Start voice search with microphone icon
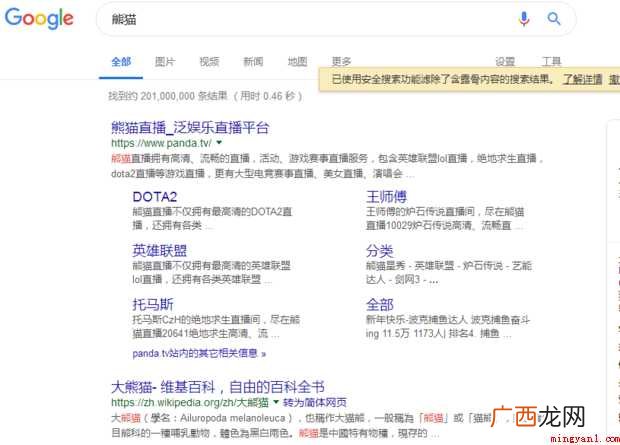 (524, 19)
